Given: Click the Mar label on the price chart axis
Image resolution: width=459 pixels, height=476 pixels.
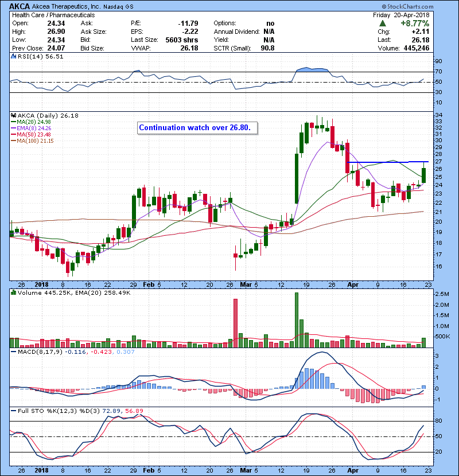Looking at the screenshot, I should (x=246, y=284).
